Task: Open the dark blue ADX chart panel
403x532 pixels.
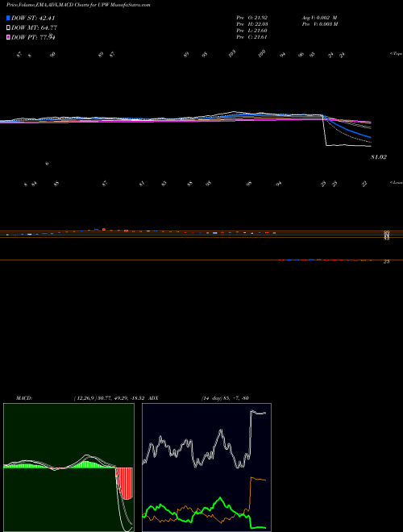Action: 206,468
